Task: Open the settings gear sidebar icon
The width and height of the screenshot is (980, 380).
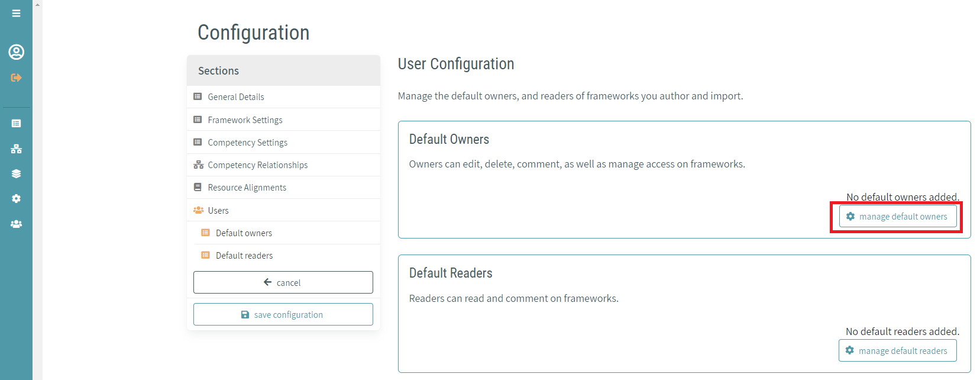Action: [16, 198]
